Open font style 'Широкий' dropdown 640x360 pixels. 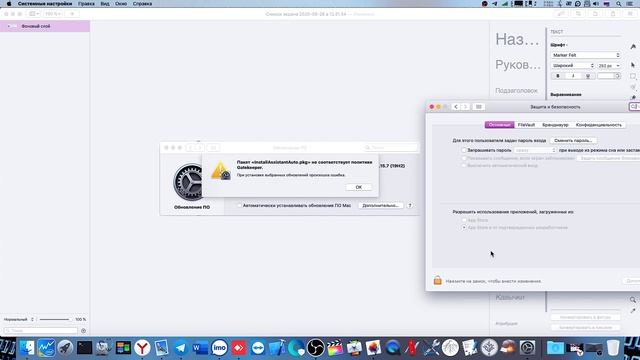(x=573, y=66)
